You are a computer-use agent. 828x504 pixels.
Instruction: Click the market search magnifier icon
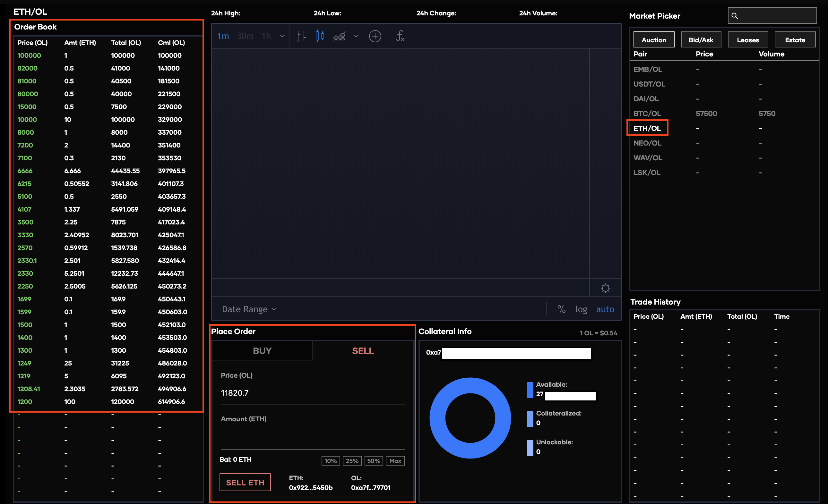point(735,16)
